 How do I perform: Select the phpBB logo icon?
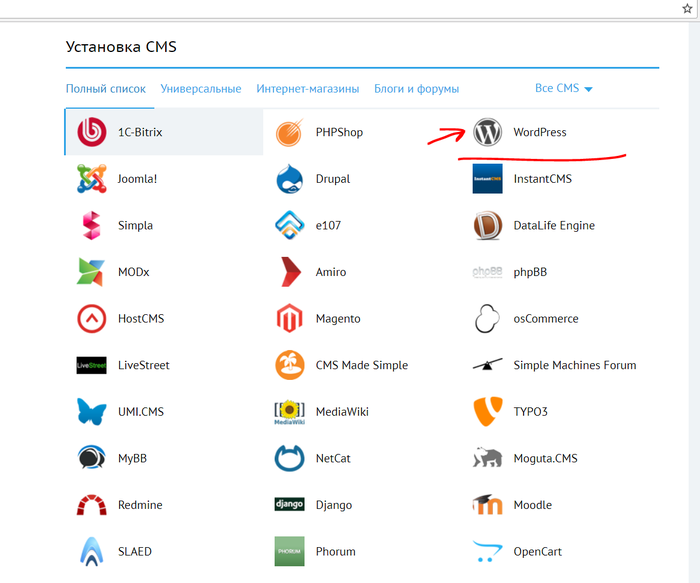[488, 272]
